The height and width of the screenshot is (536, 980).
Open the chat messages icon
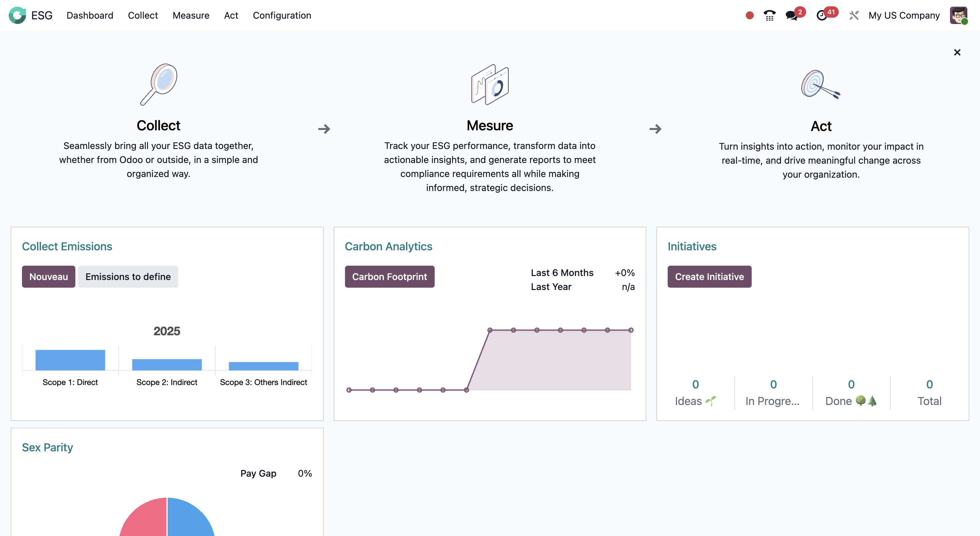coord(792,15)
